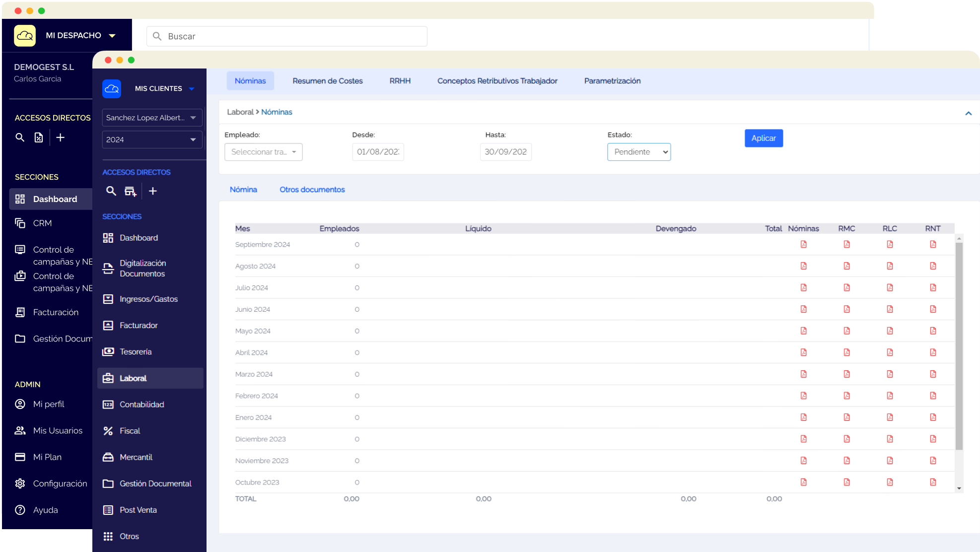Select Laboral in the sidebar

coord(150,378)
